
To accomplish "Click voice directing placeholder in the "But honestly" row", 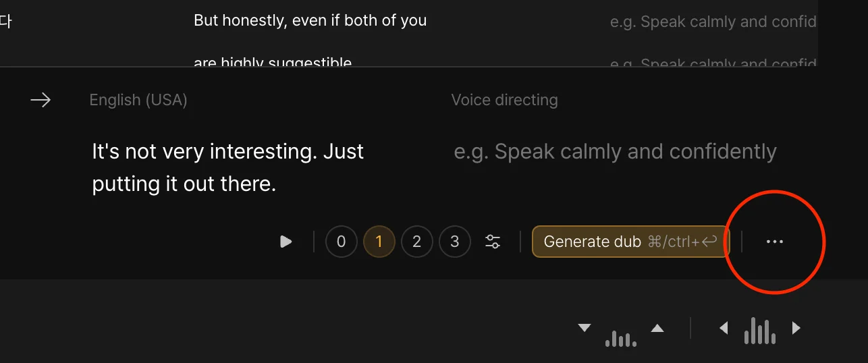I will pos(713,22).
